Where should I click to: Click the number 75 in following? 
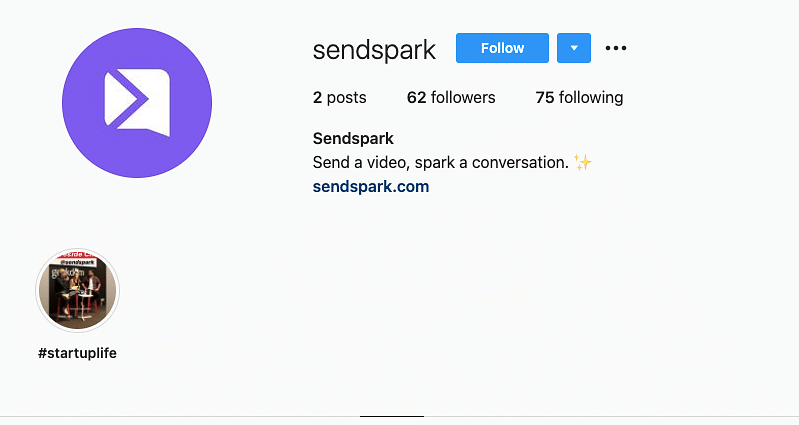(545, 97)
